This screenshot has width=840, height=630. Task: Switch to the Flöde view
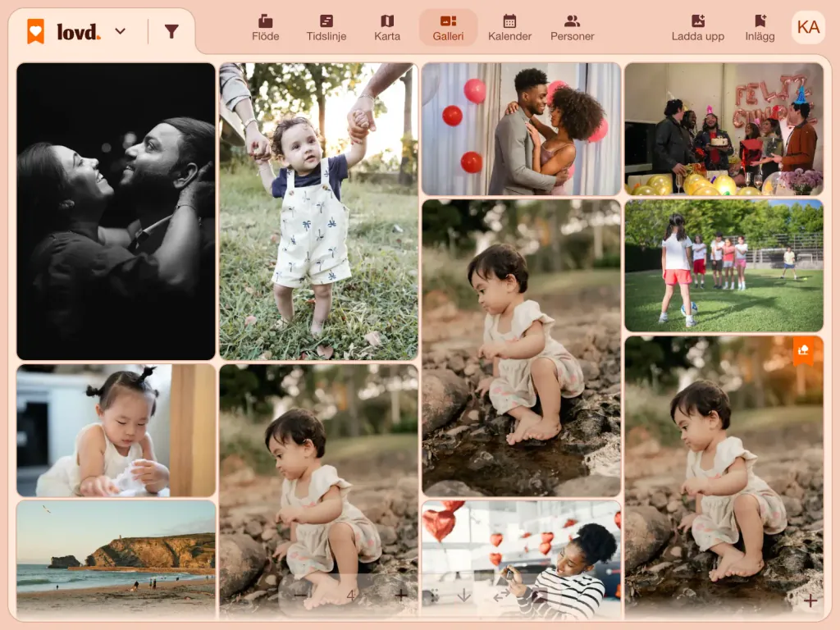[x=266, y=28]
